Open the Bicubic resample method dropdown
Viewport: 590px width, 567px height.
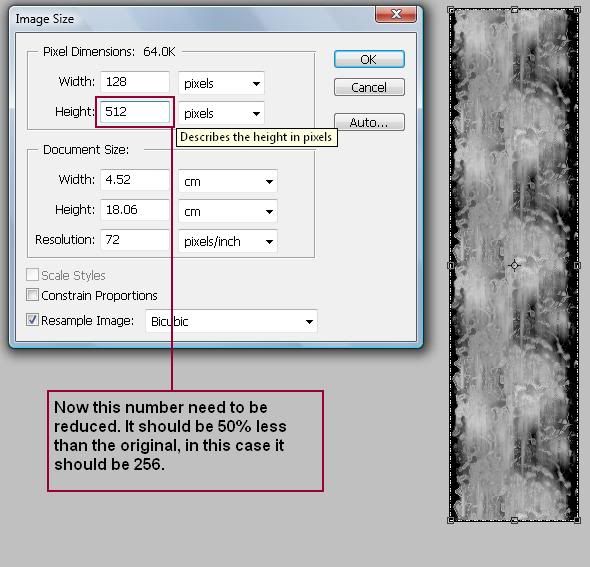(x=231, y=321)
